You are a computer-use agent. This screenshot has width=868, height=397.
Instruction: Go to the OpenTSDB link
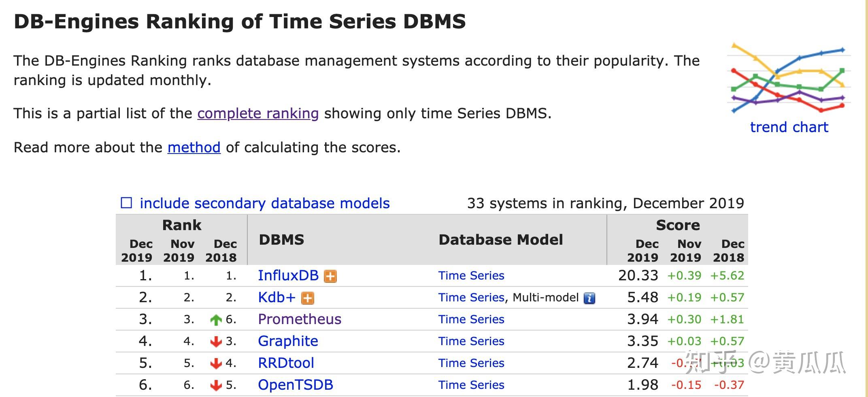[x=295, y=385]
